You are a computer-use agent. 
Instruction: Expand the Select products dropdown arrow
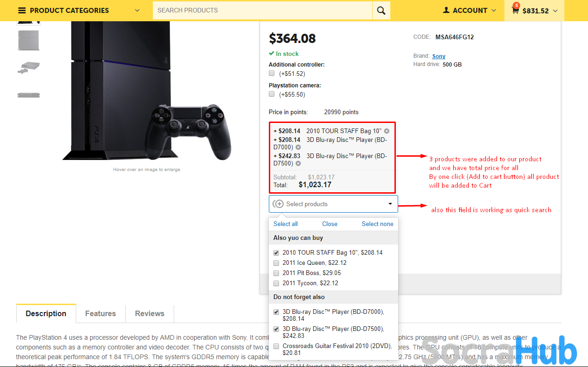[390, 204]
